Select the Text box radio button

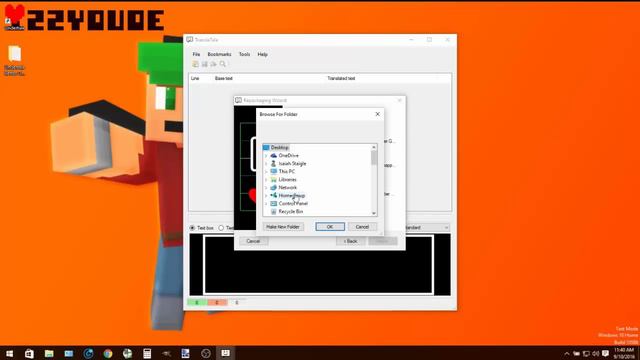click(x=192, y=228)
